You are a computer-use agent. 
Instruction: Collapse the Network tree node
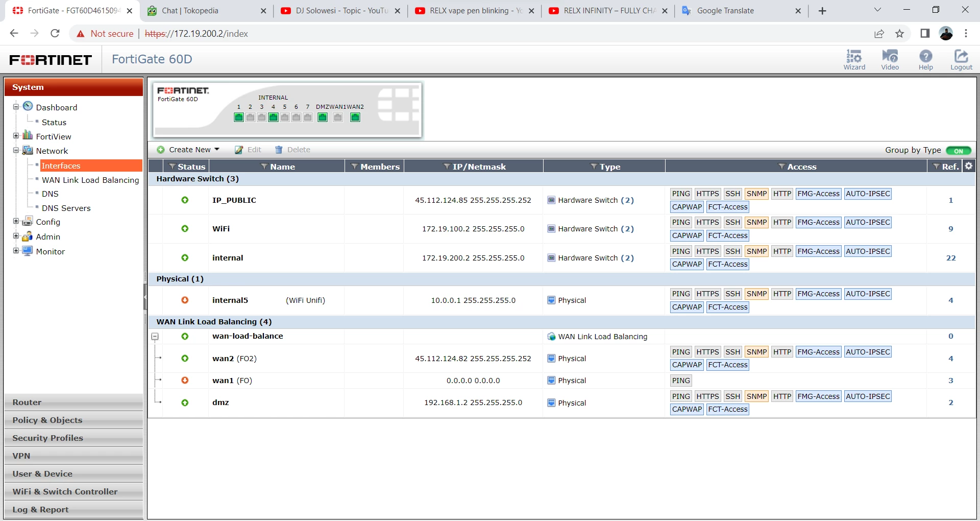pyautogui.click(x=16, y=150)
